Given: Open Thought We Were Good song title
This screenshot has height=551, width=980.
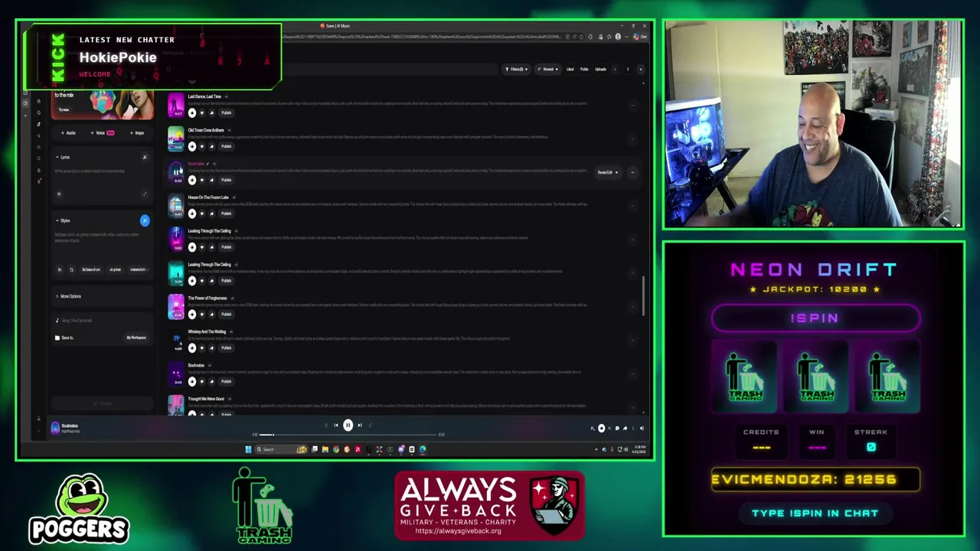Looking at the screenshot, I should pos(206,399).
